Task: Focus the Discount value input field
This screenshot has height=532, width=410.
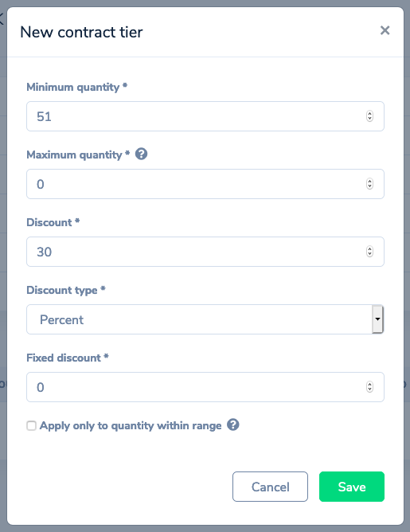Action: (205, 252)
